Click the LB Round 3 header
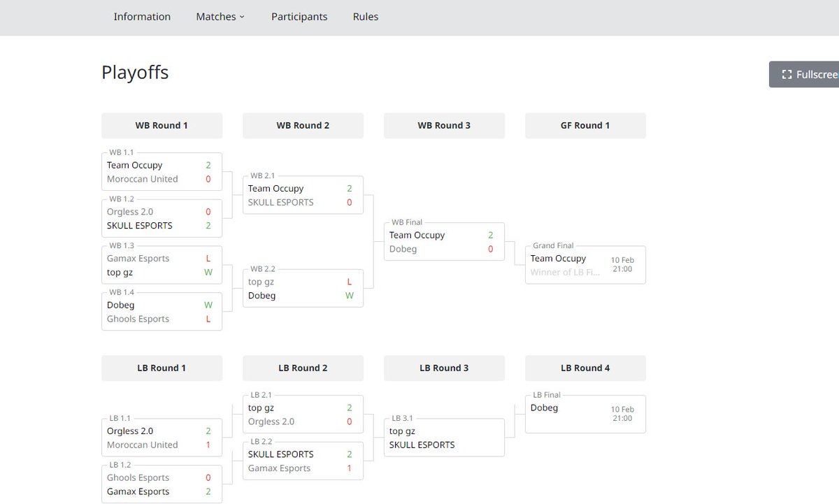 (x=444, y=368)
